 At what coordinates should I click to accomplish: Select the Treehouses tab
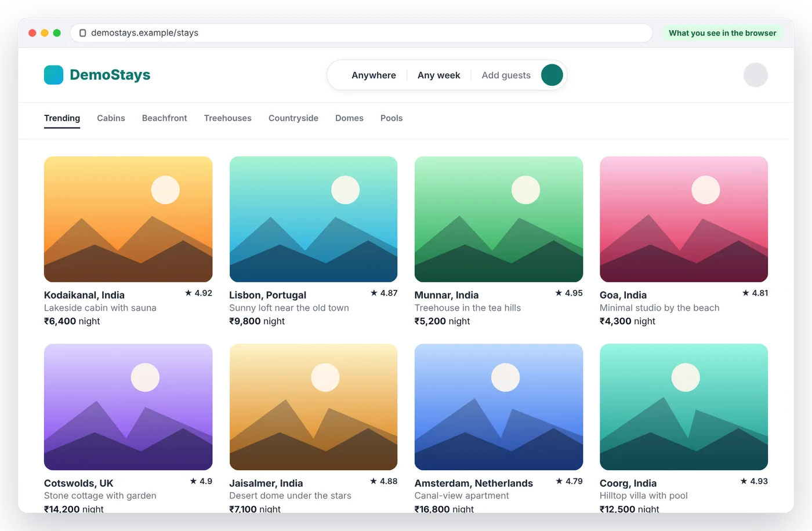pos(227,118)
